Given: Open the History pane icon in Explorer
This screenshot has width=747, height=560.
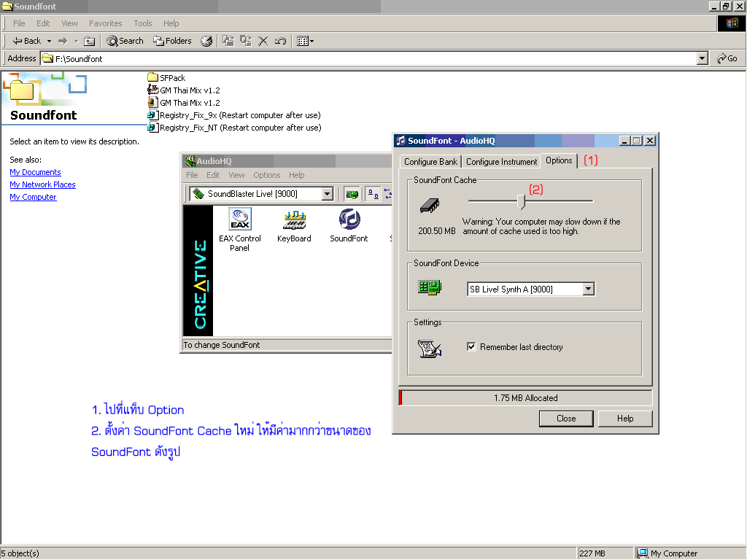Looking at the screenshot, I should pos(206,41).
